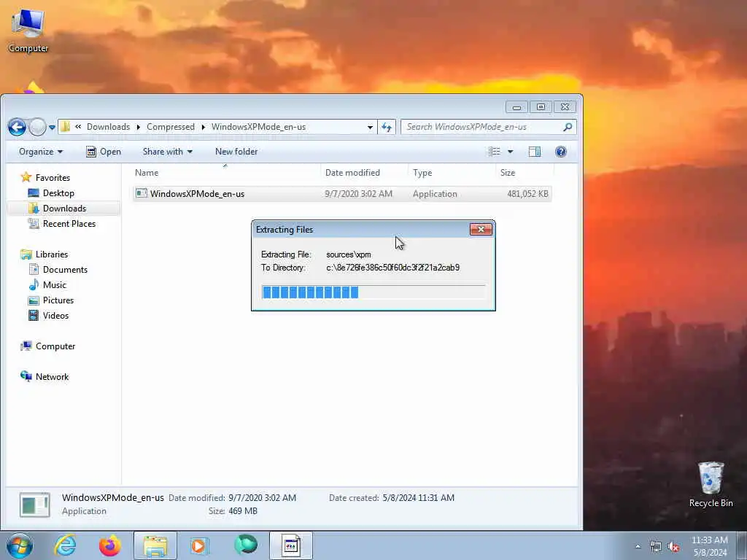Click the search magnifier icon
Screen dimensions: 747x560
(568, 127)
